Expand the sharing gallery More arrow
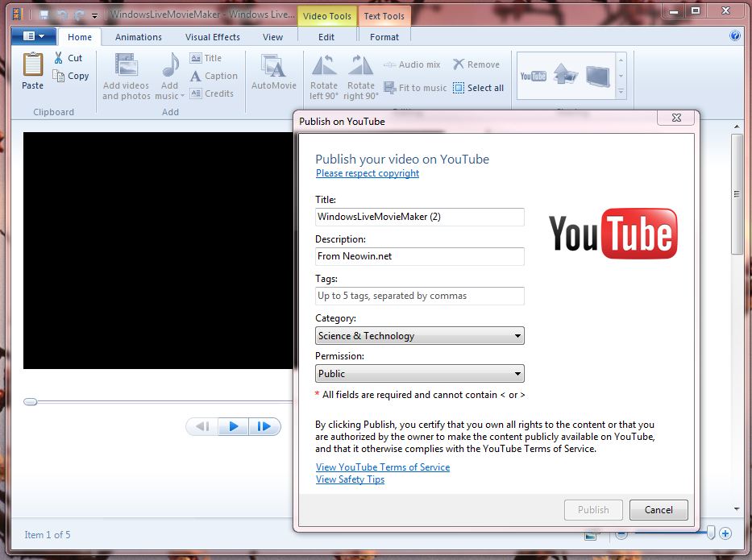 point(621,92)
